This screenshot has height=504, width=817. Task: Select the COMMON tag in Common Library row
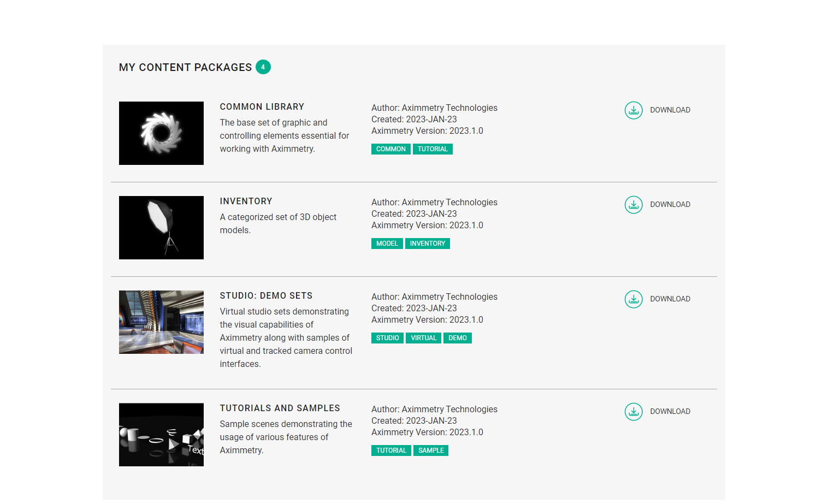pos(391,149)
